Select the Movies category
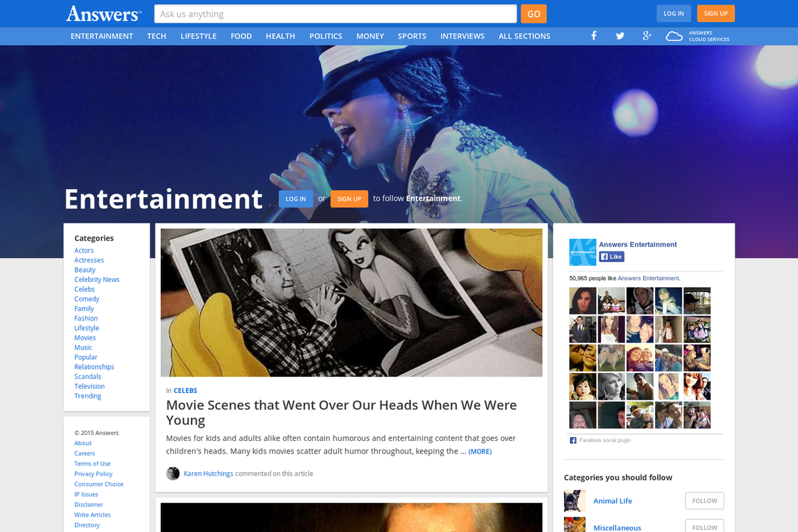The width and height of the screenshot is (798, 532). [85, 338]
